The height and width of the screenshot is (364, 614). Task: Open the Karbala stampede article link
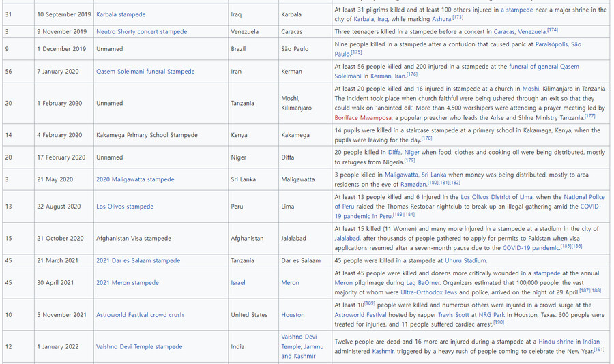click(121, 14)
